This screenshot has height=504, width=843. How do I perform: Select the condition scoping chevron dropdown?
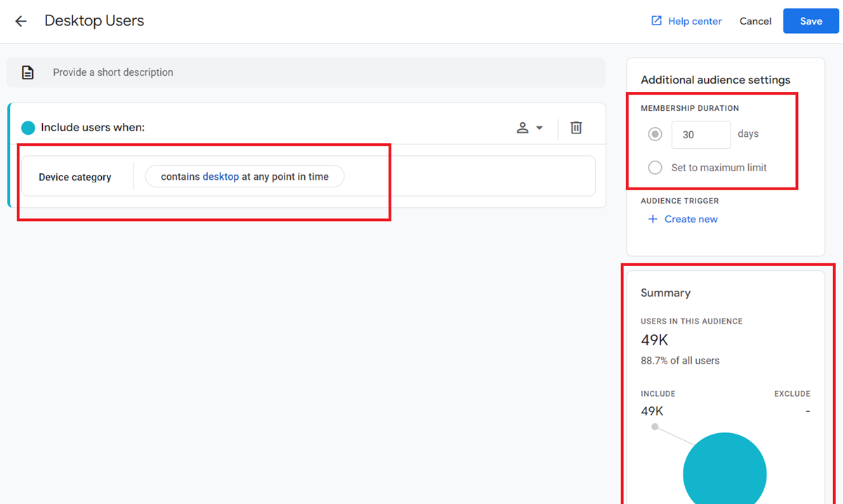coord(540,128)
